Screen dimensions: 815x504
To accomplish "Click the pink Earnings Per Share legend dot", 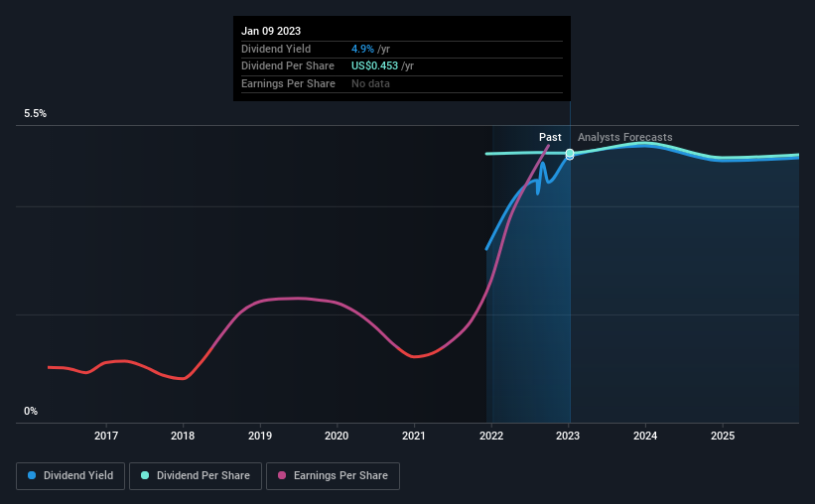I will (x=282, y=475).
